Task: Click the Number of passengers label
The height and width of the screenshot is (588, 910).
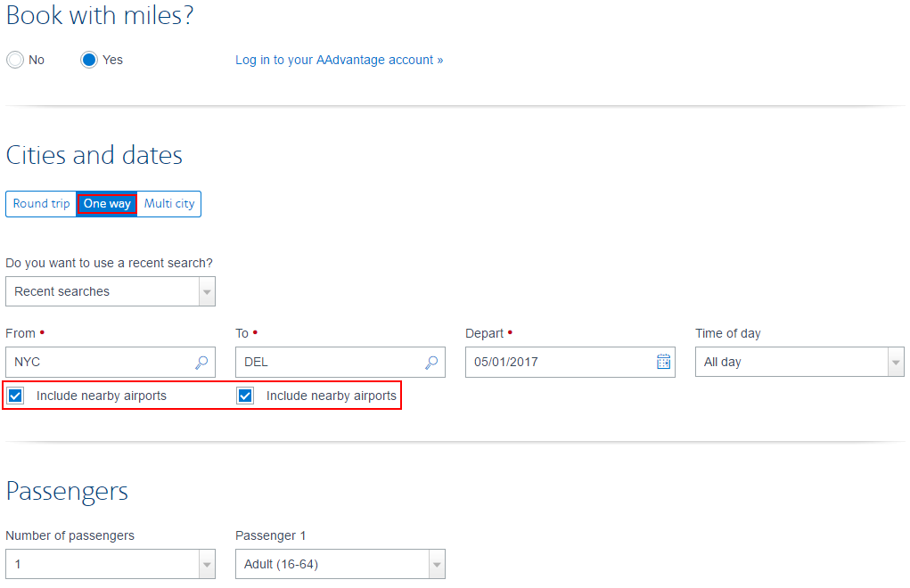Action: pos(70,535)
